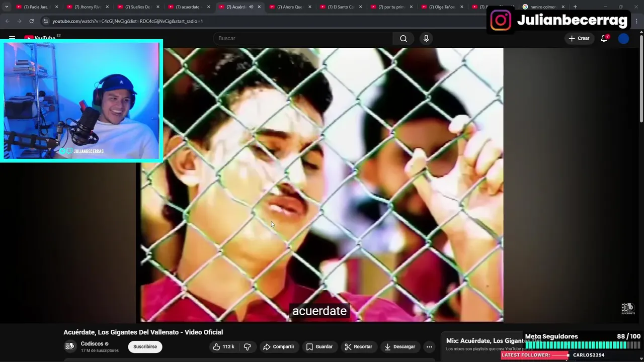The image size is (644, 362).
Task: Open YouTube notifications bell
Action: coord(604,38)
